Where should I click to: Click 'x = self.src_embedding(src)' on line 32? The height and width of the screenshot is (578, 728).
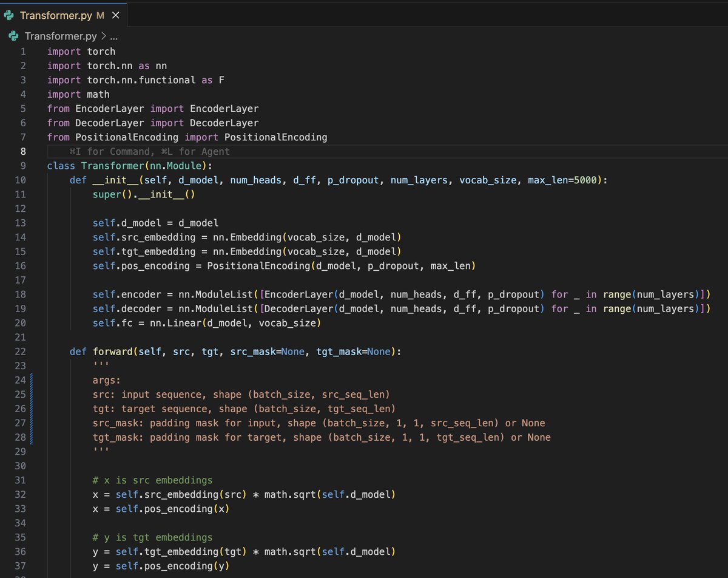point(169,494)
